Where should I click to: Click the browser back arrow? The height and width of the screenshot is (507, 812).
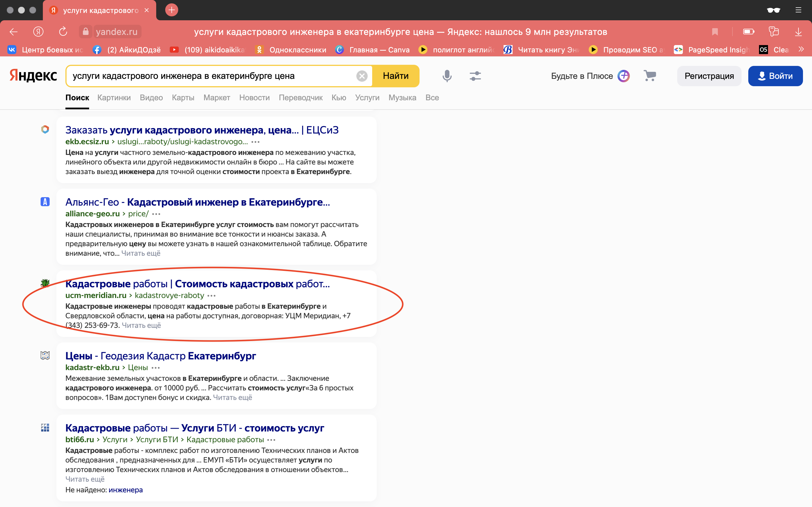coord(14,32)
